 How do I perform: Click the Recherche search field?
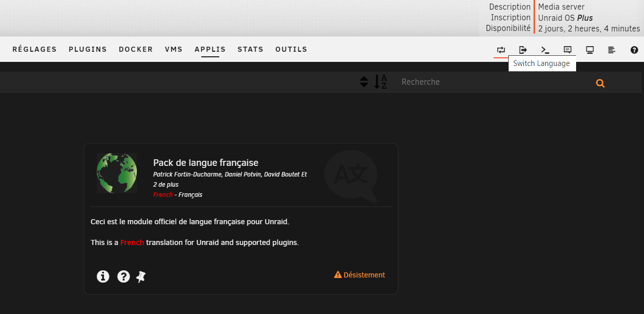pos(491,82)
